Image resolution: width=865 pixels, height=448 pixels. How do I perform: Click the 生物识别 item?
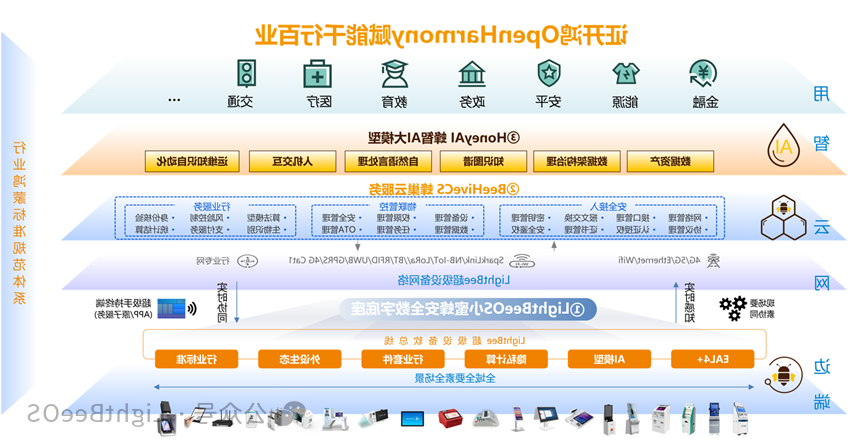(x=266, y=230)
